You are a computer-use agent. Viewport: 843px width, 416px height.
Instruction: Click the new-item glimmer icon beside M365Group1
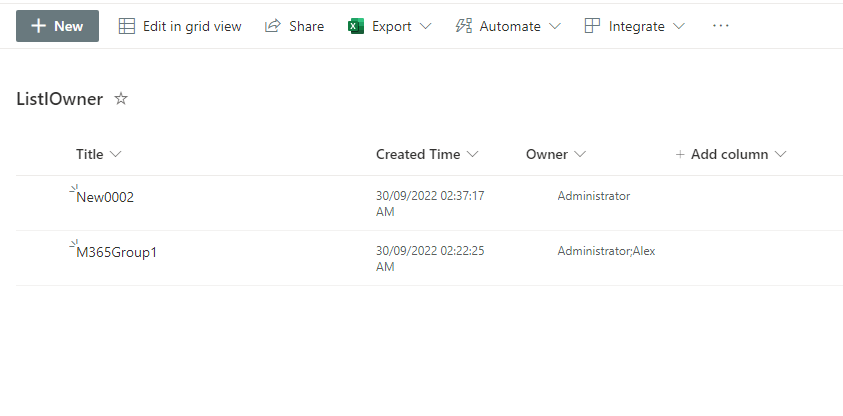click(x=74, y=243)
